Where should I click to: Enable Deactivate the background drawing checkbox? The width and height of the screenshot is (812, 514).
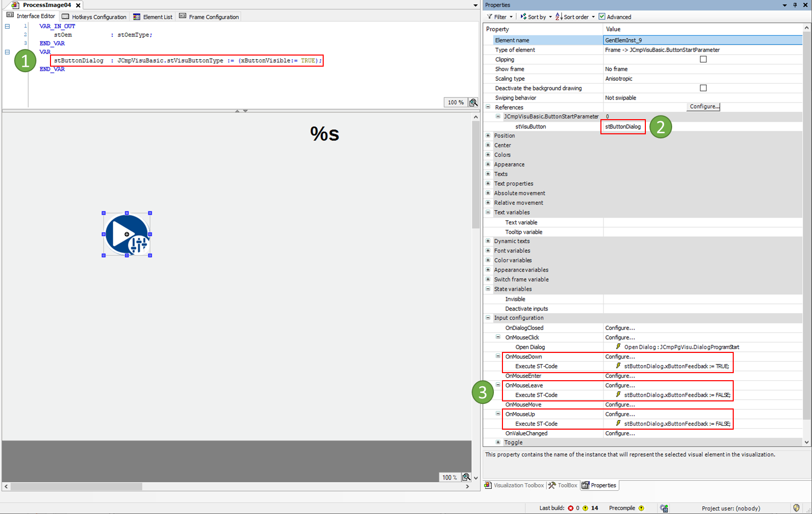pos(703,88)
